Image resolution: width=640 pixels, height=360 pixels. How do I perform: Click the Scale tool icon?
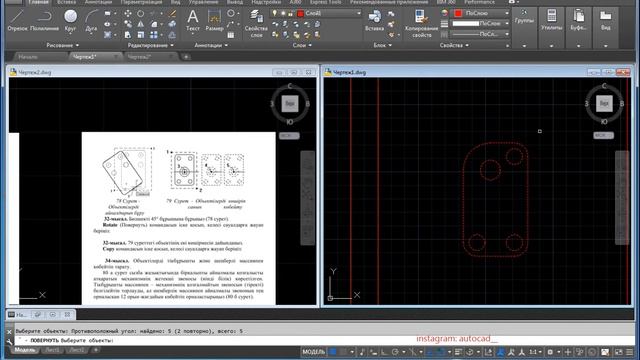coord(140,35)
